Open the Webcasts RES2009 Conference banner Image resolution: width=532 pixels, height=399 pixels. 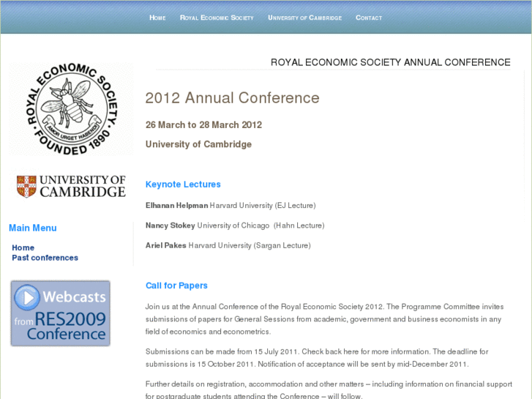click(x=61, y=313)
